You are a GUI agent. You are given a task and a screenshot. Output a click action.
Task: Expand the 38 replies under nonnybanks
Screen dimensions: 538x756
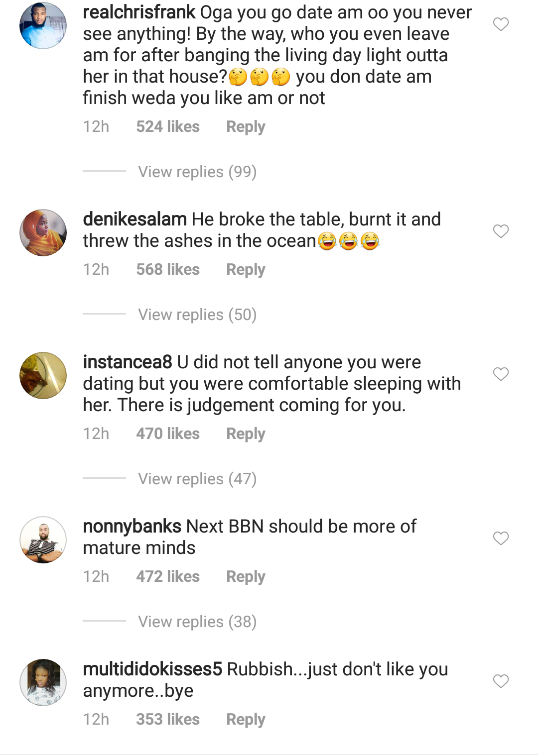(197, 622)
